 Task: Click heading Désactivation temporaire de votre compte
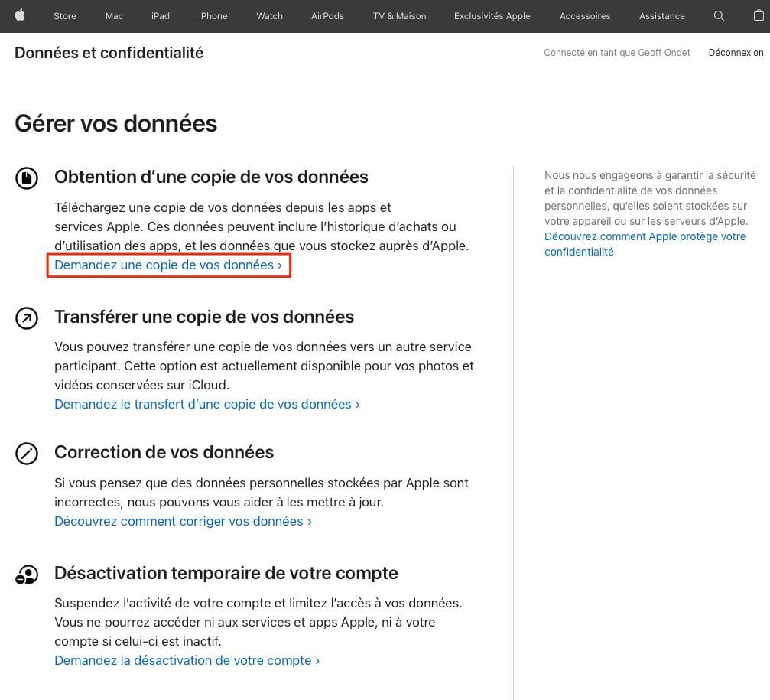pyautogui.click(x=226, y=573)
